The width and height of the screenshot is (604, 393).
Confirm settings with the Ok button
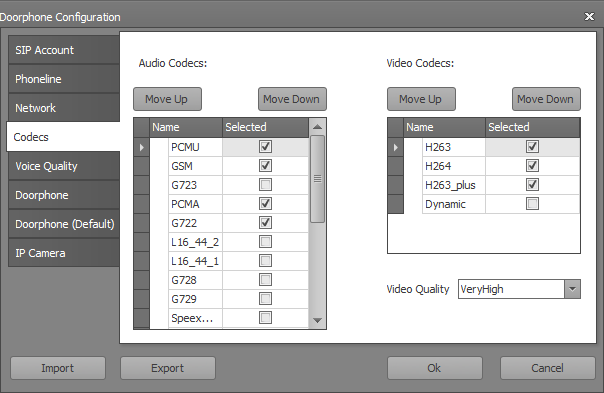435,368
